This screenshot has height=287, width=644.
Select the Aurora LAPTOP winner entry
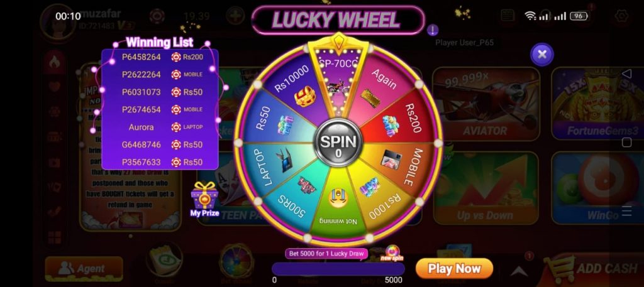[160, 127]
